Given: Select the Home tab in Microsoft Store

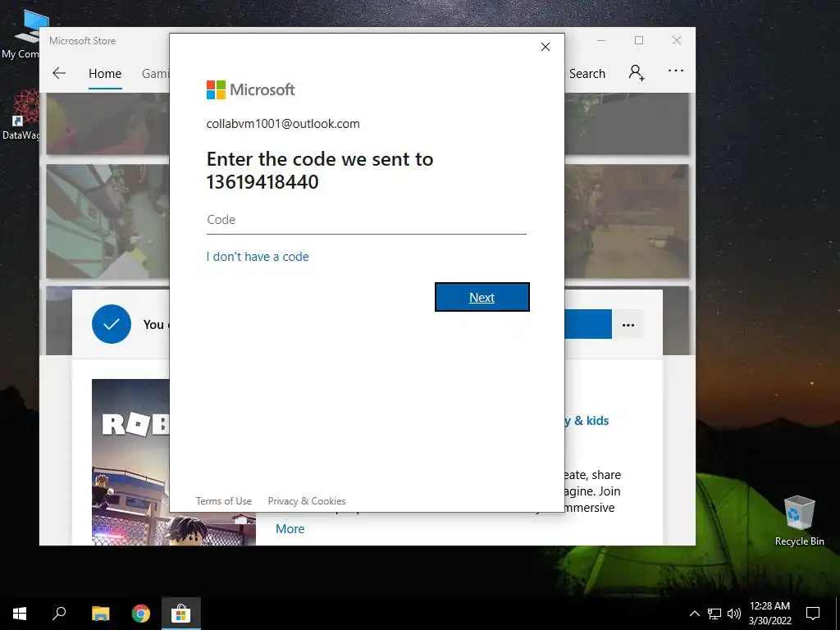Looking at the screenshot, I should tap(105, 73).
